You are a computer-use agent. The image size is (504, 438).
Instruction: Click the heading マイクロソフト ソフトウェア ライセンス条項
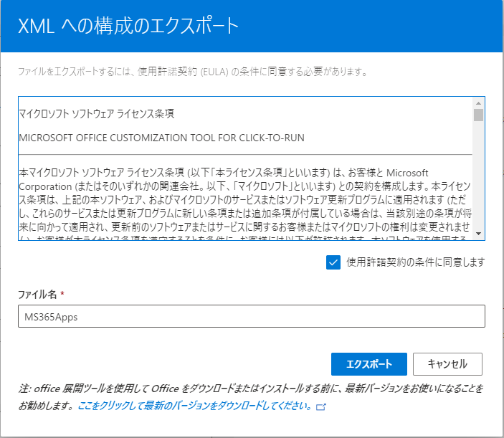coord(97,114)
